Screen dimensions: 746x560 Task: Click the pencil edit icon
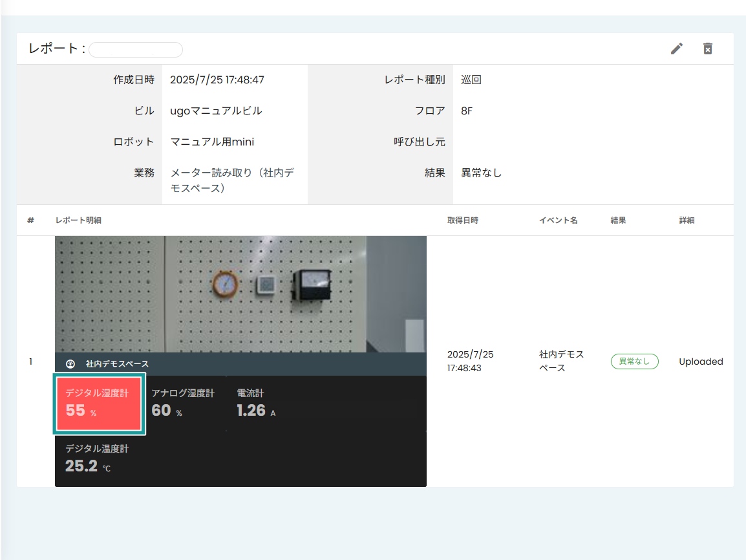(677, 48)
